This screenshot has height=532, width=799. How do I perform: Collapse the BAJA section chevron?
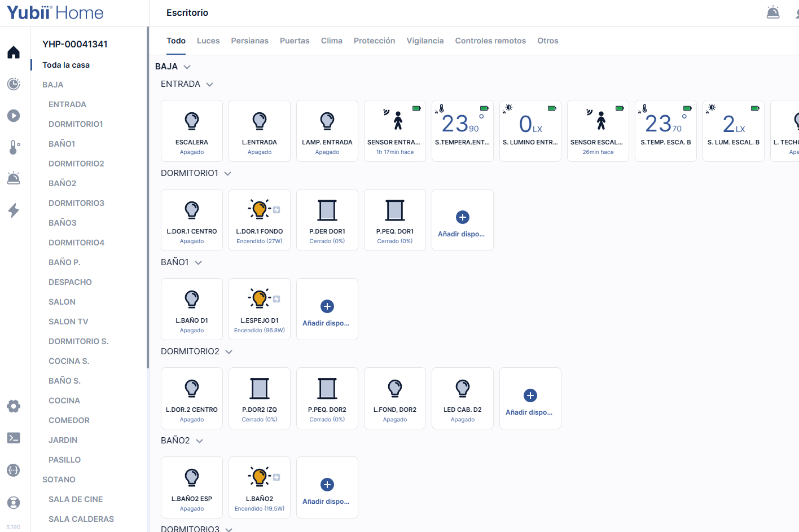tap(187, 67)
